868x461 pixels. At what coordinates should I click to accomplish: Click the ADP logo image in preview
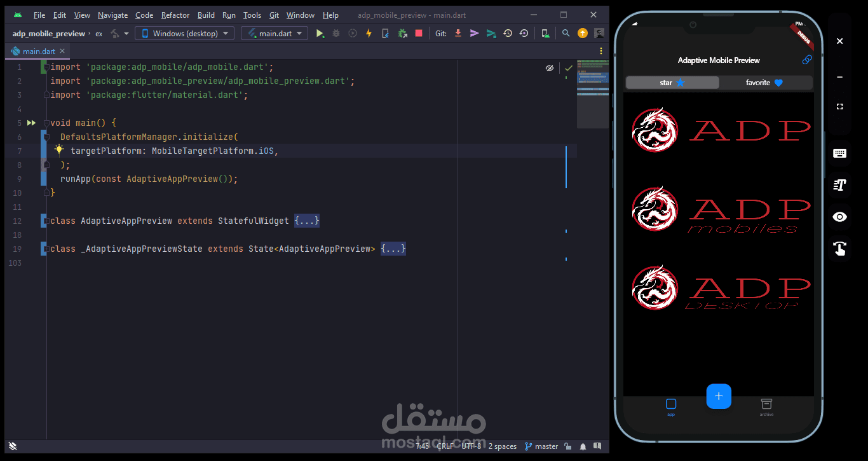[x=721, y=130]
